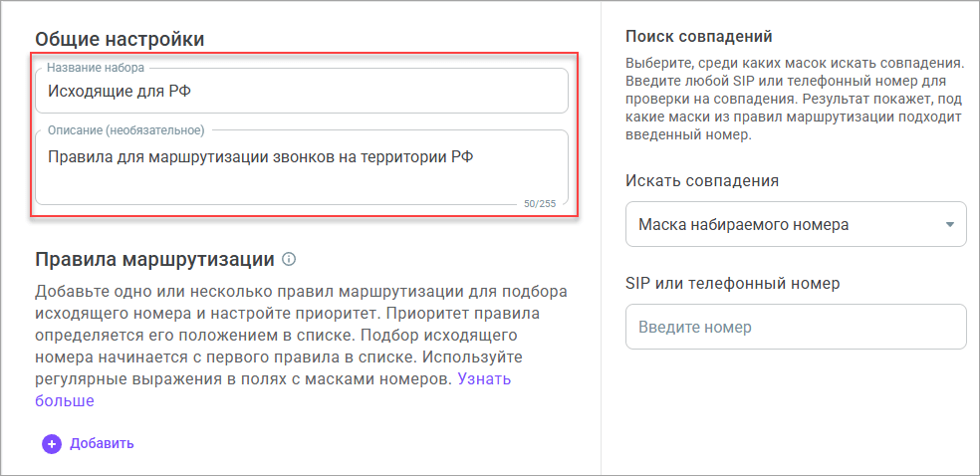Viewport: 980px width, 476px height.
Task: Click into the Описание (необязательное) text area
Action: (x=301, y=167)
